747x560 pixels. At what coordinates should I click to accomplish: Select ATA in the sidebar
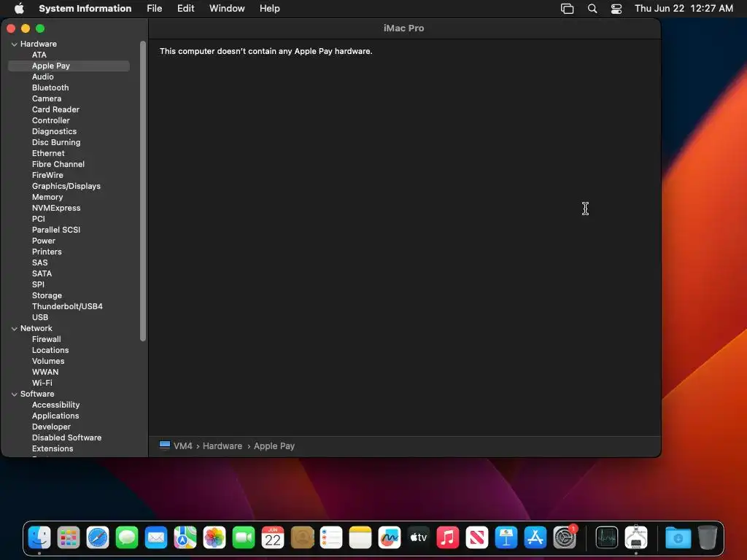(x=39, y=55)
